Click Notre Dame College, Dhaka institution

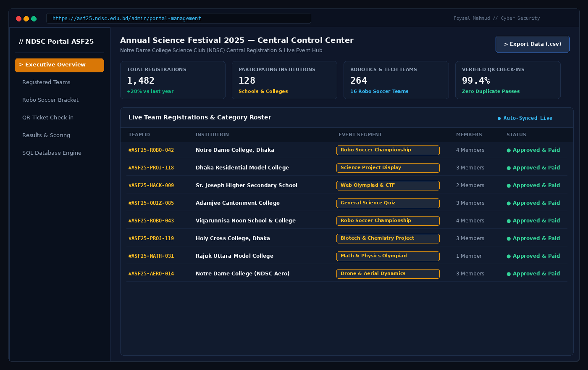point(235,150)
